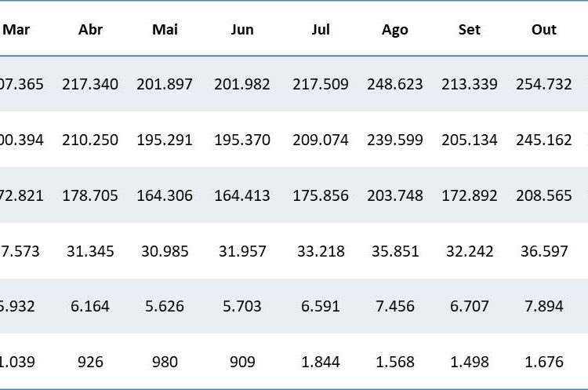The image size is (588, 390).
Task: Select the cell showing 254.732
Action: [x=544, y=84]
